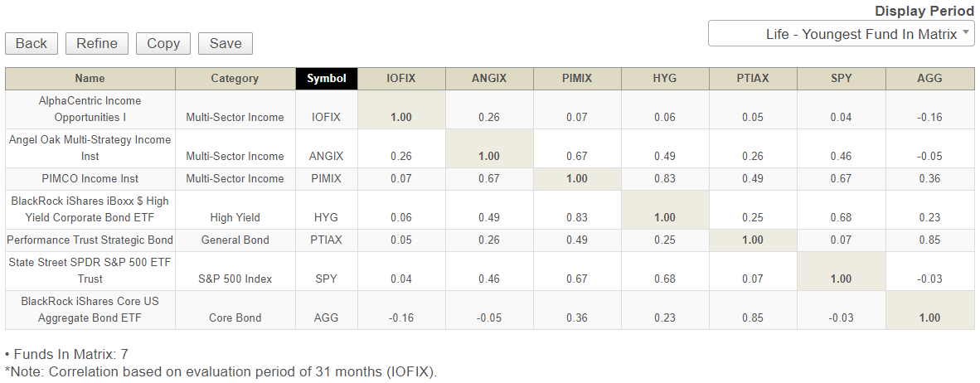Image resolution: width=980 pixels, height=383 pixels.
Task: Click the ANGIX column header
Action: [x=489, y=79]
